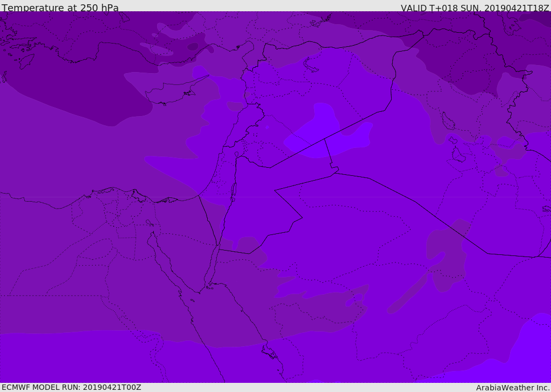The height and width of the screenshot is (392, 551).
Task: Click the 'ECMWF MODEL RUN: 20190421T00Z' text
Action: click(x=72, y=387)
